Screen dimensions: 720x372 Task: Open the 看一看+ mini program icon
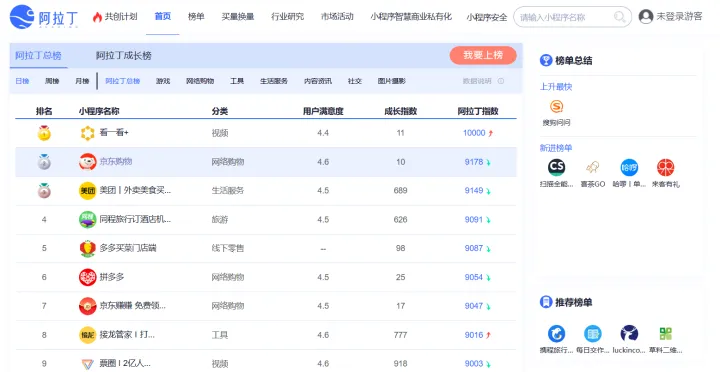pos(88,133)
